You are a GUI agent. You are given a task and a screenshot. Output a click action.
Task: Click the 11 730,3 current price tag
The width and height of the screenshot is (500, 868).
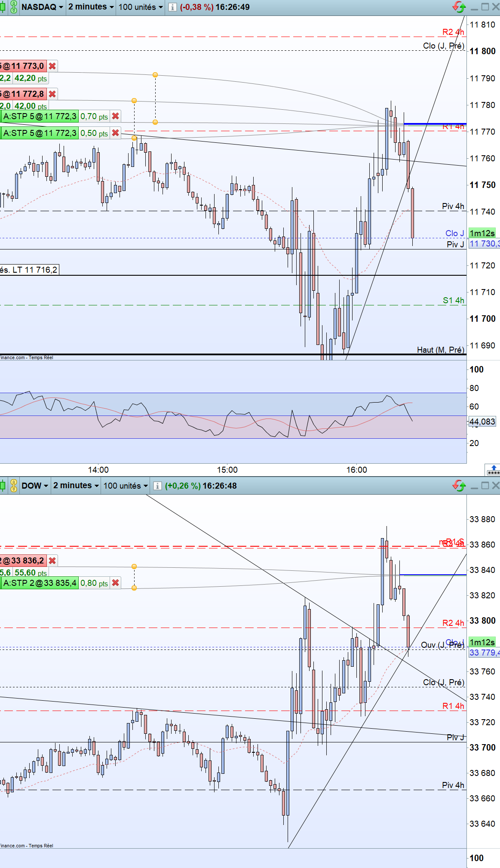[484, 244]
